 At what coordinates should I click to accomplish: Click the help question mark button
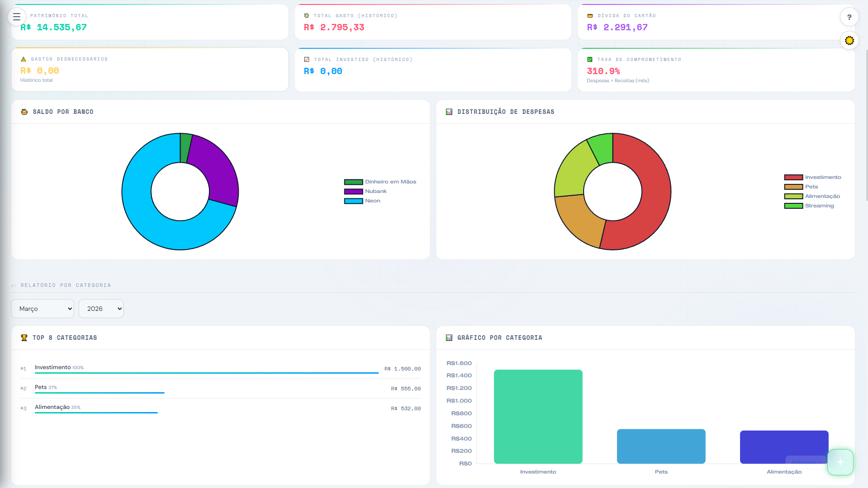click(x=849, y=17)
